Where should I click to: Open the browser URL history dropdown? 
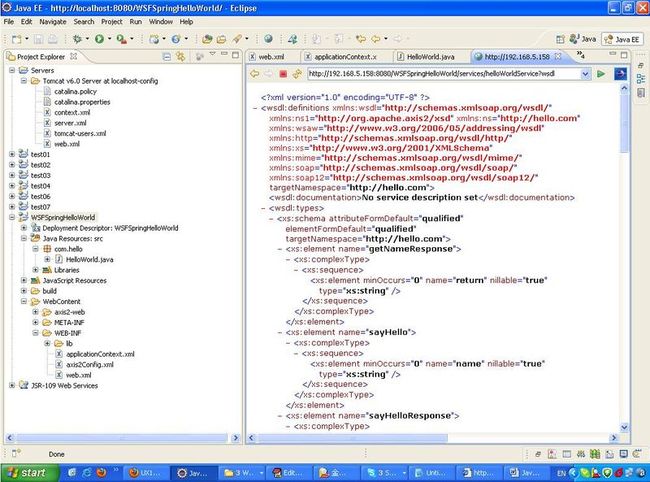(x=585, y=74)
